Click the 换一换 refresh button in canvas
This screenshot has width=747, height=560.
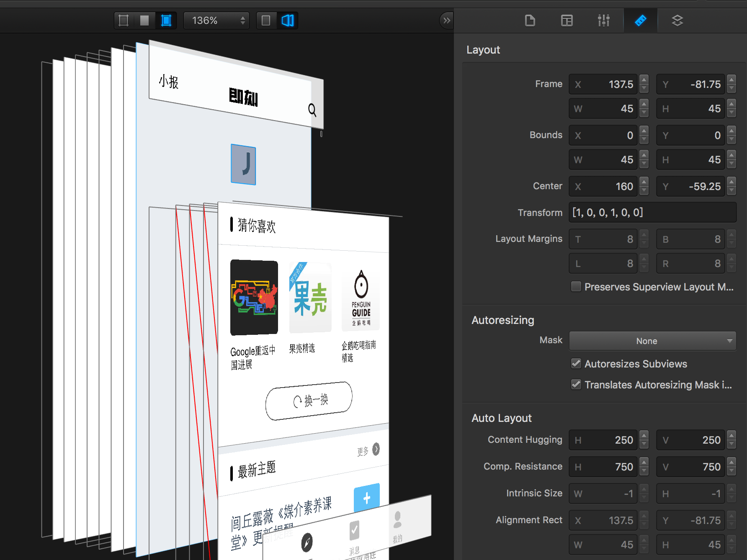[309, 401]
